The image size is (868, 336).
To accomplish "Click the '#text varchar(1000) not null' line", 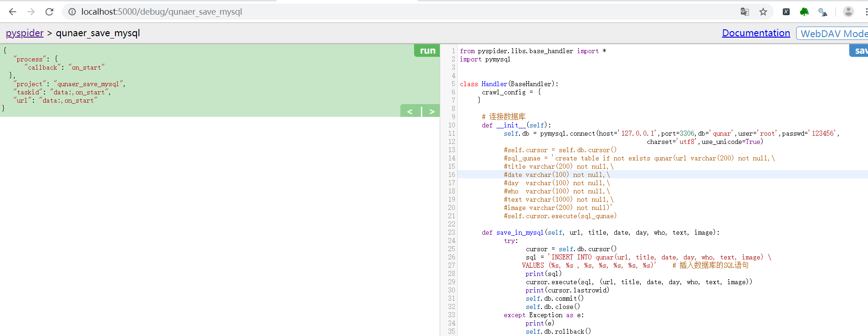I will [558, 199].
